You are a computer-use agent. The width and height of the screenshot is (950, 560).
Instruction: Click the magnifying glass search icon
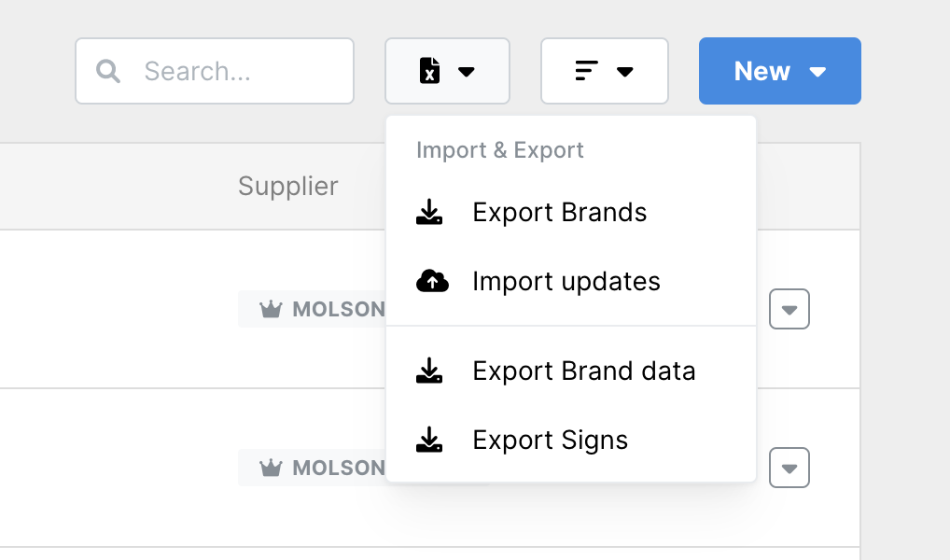(108, 71)
